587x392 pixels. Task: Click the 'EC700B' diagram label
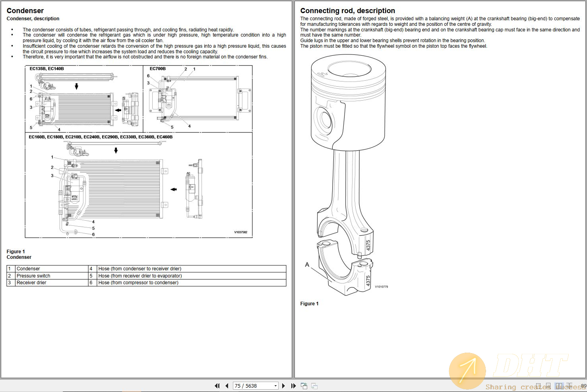tap(158, 69)
